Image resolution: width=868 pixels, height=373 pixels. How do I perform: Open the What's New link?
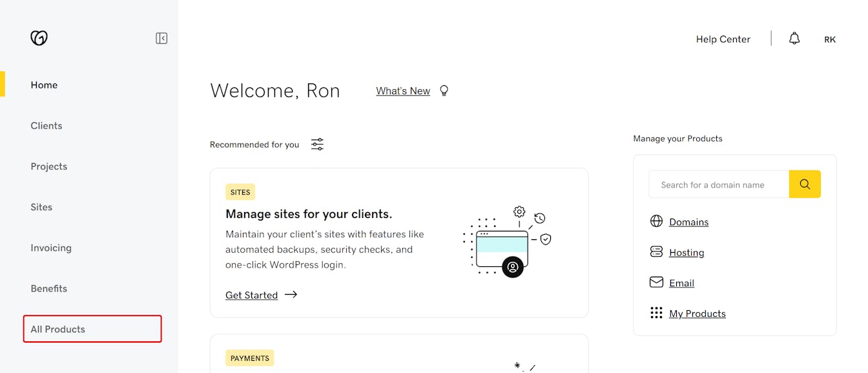click(403, 91)
